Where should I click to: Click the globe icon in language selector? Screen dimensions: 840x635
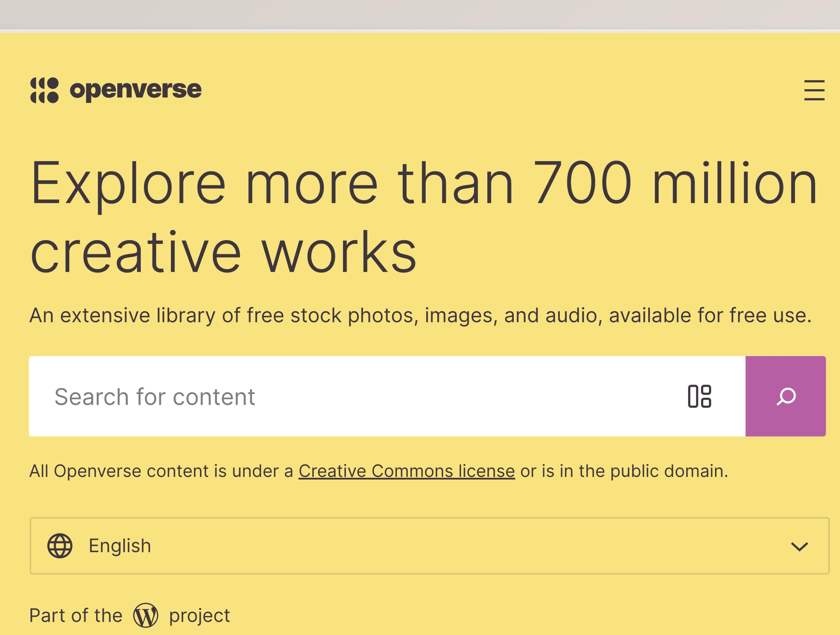click(x=60, y=546)
